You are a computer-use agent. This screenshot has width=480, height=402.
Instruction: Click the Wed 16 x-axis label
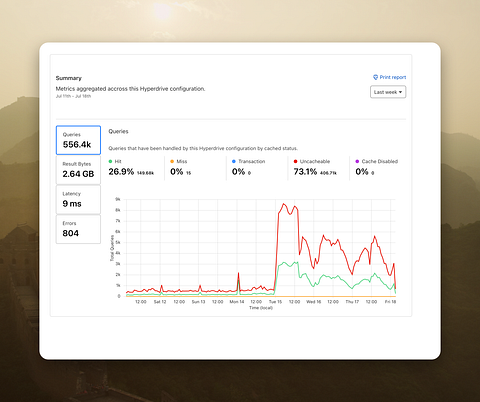tap(314, 302)
